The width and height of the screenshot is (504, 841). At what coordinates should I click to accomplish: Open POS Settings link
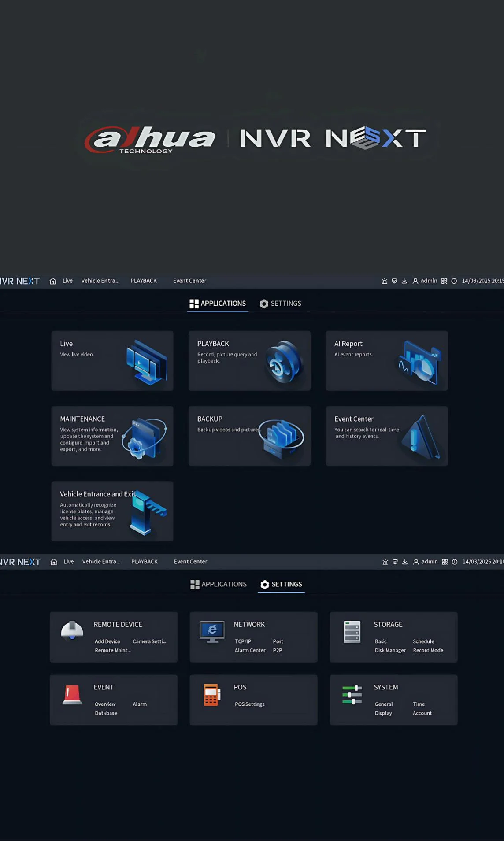250,704
